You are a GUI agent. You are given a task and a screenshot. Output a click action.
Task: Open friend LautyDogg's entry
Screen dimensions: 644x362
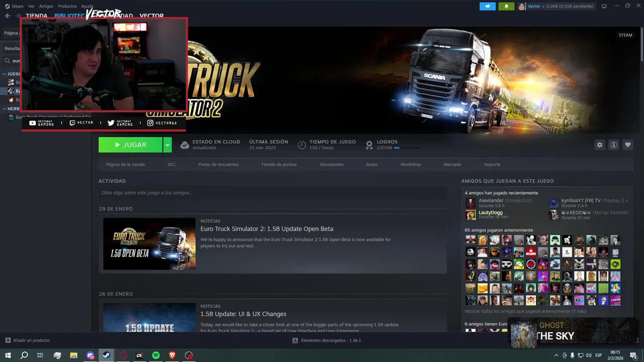[487, 215]
